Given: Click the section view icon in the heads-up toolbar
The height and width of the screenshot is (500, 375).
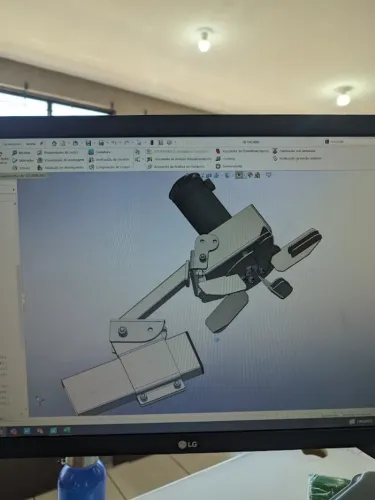Looking at the screenshot, I should click(209, 175).
